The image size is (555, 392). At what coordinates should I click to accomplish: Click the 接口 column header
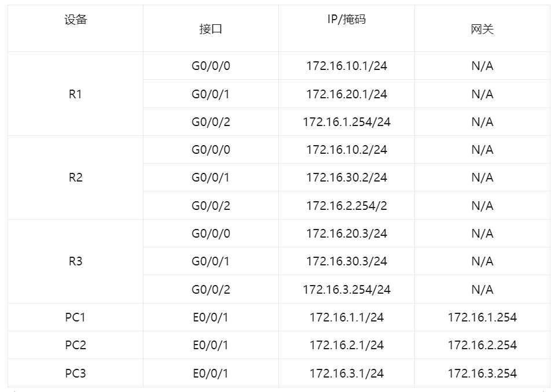pos(211,29)
